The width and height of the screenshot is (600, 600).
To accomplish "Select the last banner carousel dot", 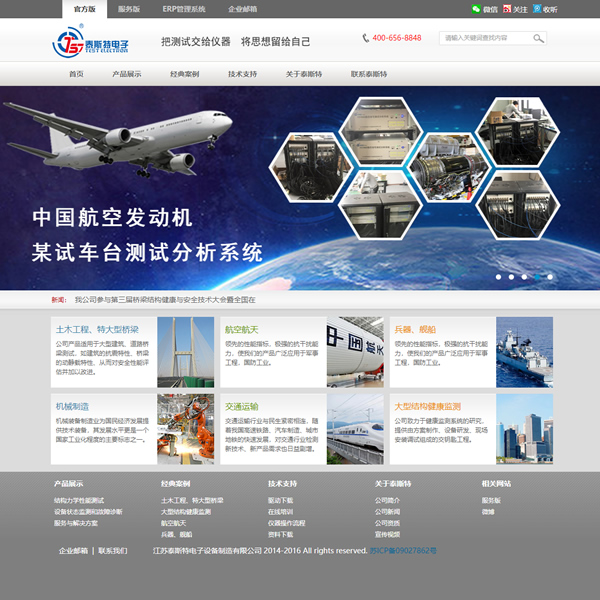I will [x=549, y=276].
